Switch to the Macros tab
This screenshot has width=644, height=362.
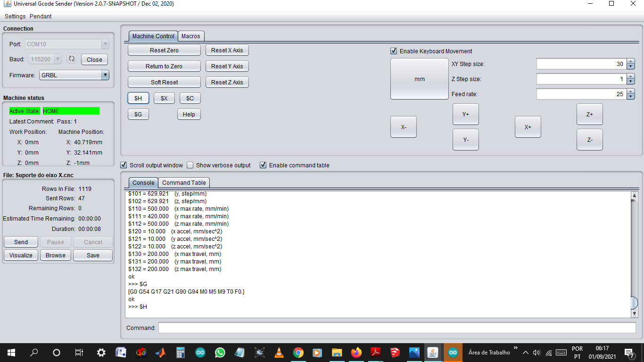coord(191,36)
